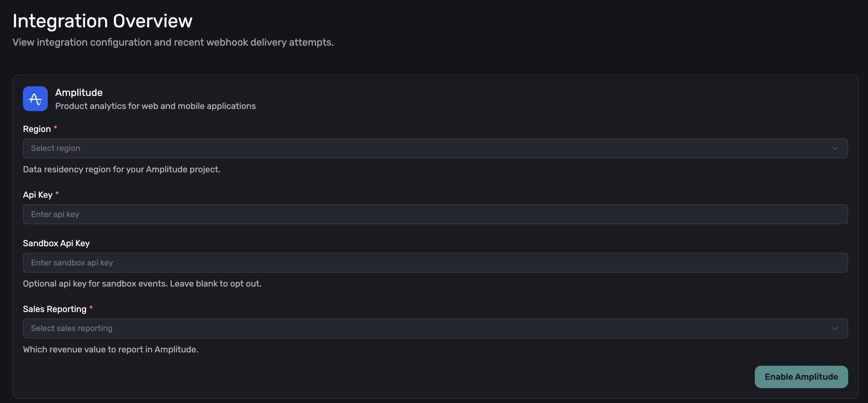Image resolution: width=868 pixels, height=403 pixels.
Task: Click the Amplitude integration title text
Action: [79, 93]
